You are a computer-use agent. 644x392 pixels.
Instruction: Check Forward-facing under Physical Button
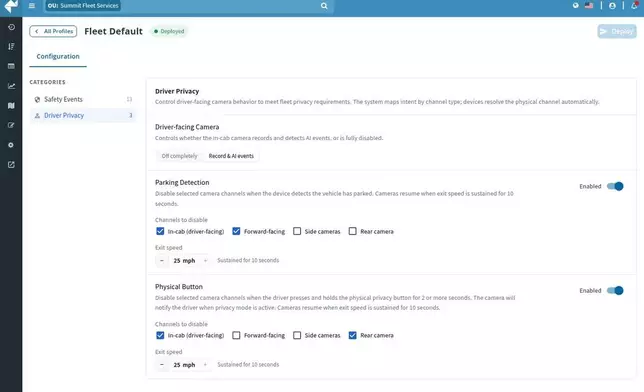click(x=236, y=335)
